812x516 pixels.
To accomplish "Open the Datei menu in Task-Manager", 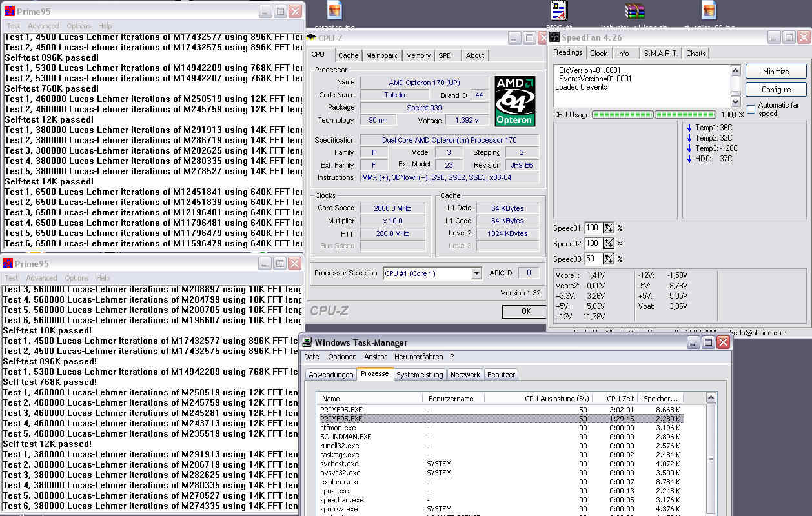I will coord(312,357).
